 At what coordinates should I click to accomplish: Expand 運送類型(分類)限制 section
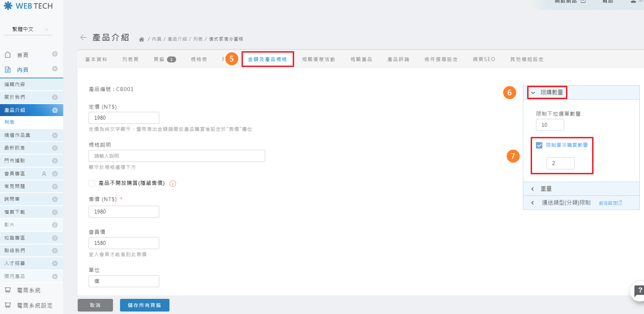(x=532, y=203)
